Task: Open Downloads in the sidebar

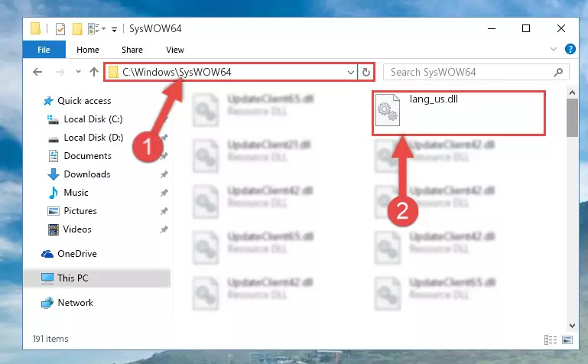Action: pos(87,174)
